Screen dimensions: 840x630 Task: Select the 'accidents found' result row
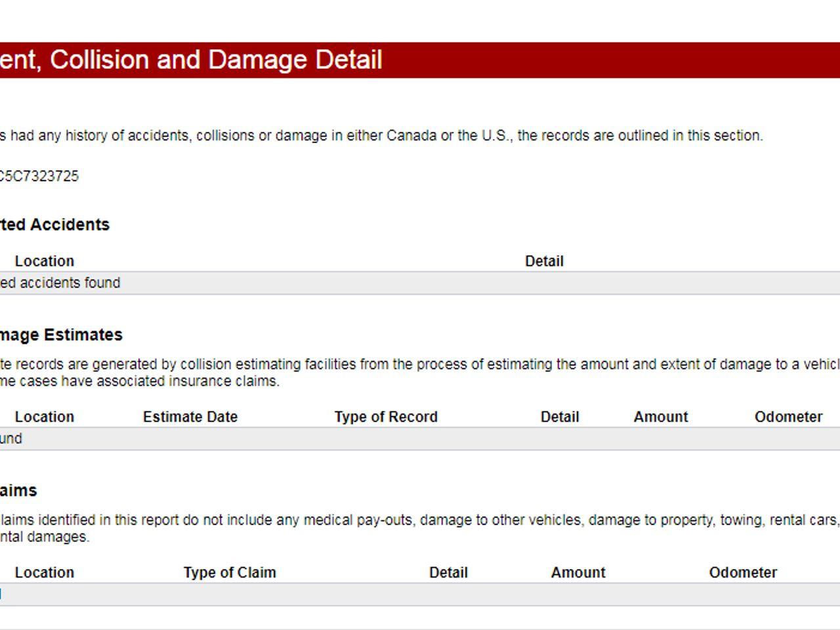tap(420, 283)
